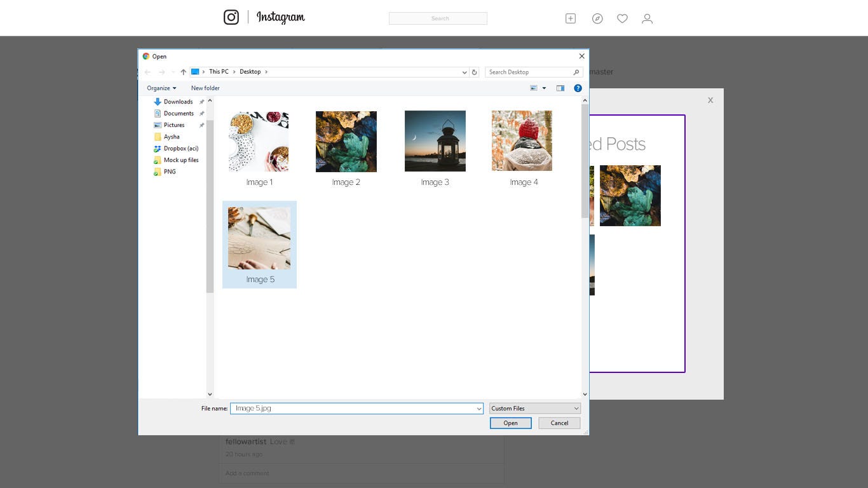
Task: Click the pin icon beside Pictures
Action: (x=201, y=125)
